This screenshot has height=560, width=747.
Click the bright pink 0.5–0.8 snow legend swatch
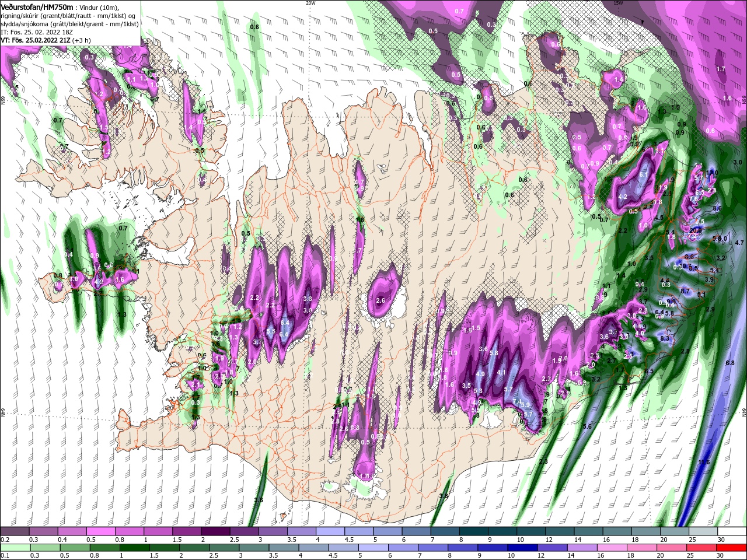point(100,531)
